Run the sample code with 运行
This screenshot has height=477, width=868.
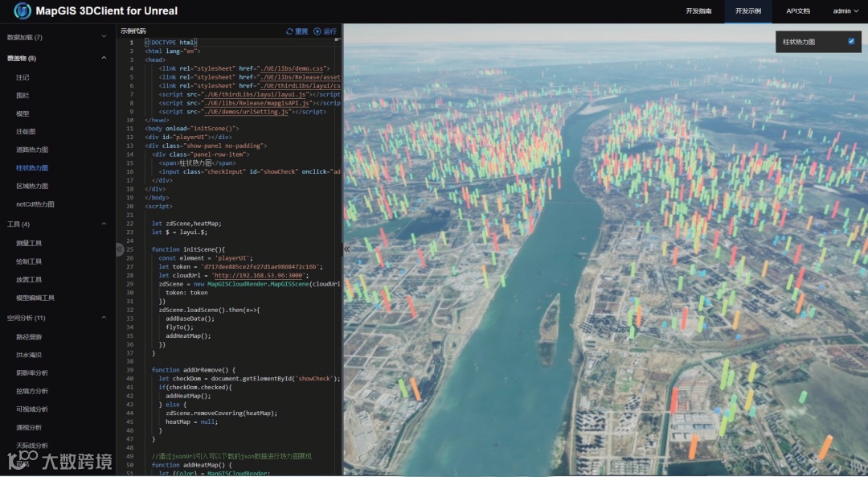click(325, 31)
